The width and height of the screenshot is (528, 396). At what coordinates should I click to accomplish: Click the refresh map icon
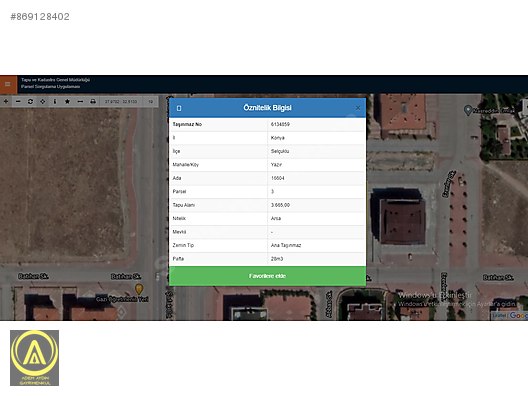click(30, 101)
